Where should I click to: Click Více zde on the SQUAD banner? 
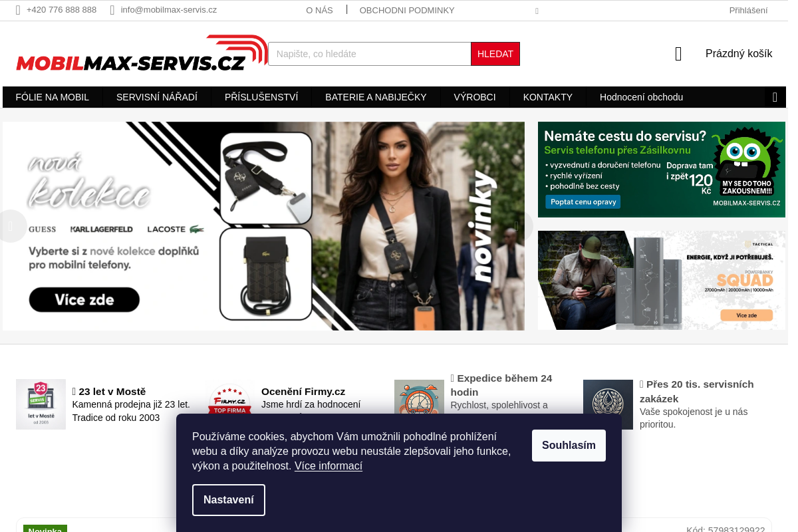[747, 315]
